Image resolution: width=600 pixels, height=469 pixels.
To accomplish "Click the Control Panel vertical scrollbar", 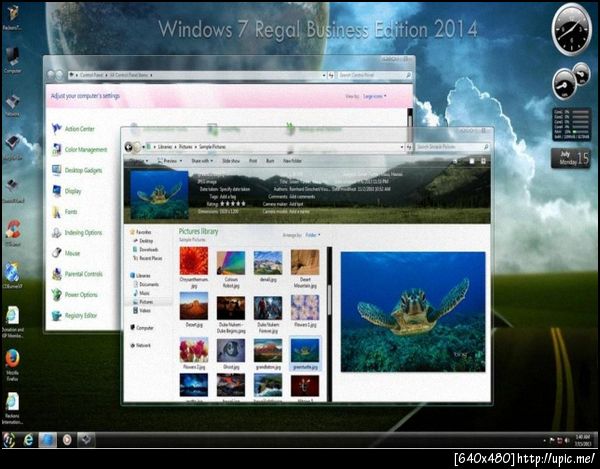I will pyautogui.click(x=410, y=119).
